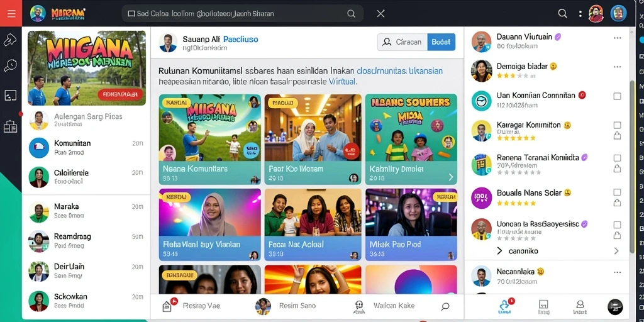Screen dimensions: 644x322
Task: Click share icon under Renena Teranai checkbox
Action: click(x=617, y=169)
